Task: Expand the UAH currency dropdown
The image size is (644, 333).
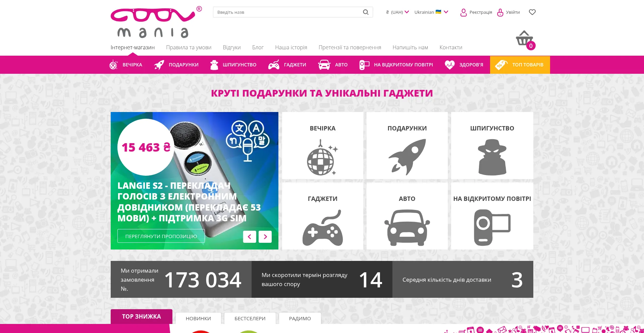Action: coord(397,12)
